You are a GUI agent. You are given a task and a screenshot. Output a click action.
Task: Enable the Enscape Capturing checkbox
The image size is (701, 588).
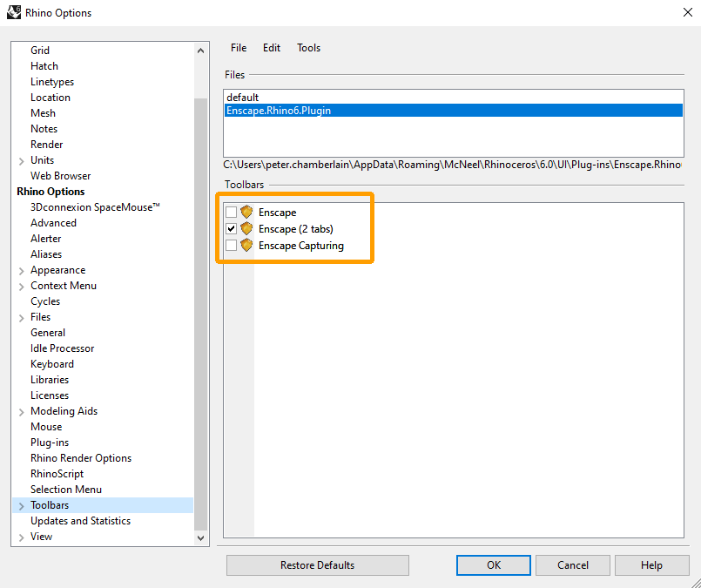(x=231, y=246)
